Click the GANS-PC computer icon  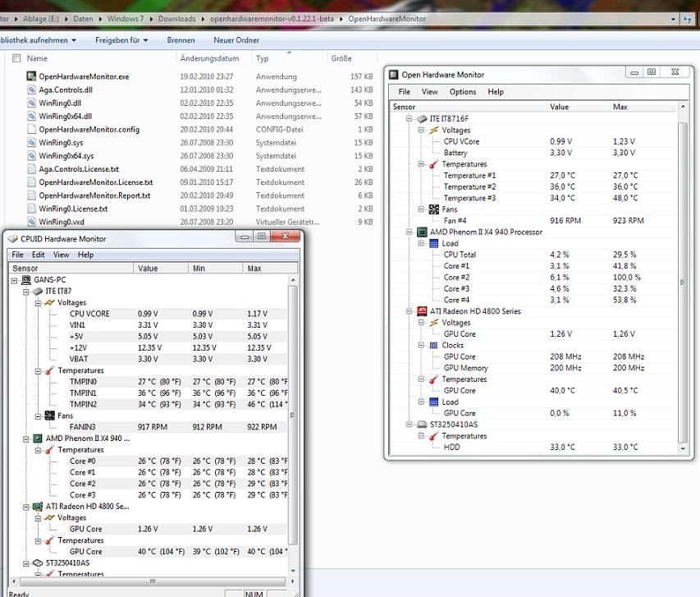click(x=26, y=280)
